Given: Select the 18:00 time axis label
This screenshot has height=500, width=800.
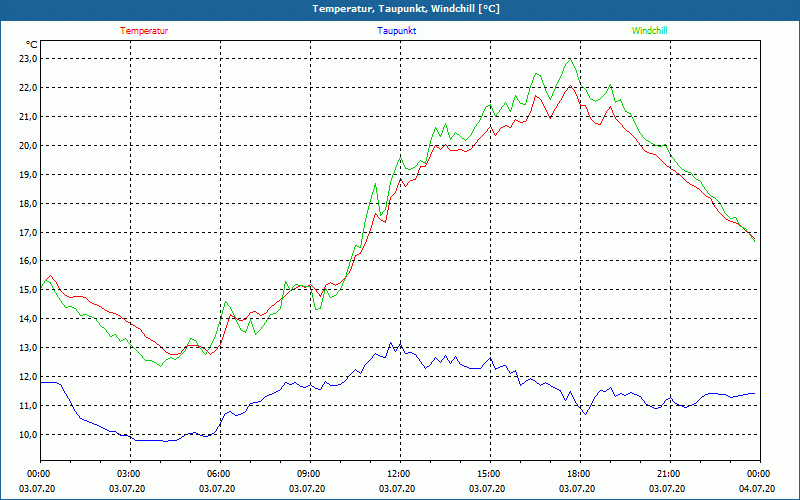Looking at the screenshot, I should pyautogui.click(x=579, y=474).
